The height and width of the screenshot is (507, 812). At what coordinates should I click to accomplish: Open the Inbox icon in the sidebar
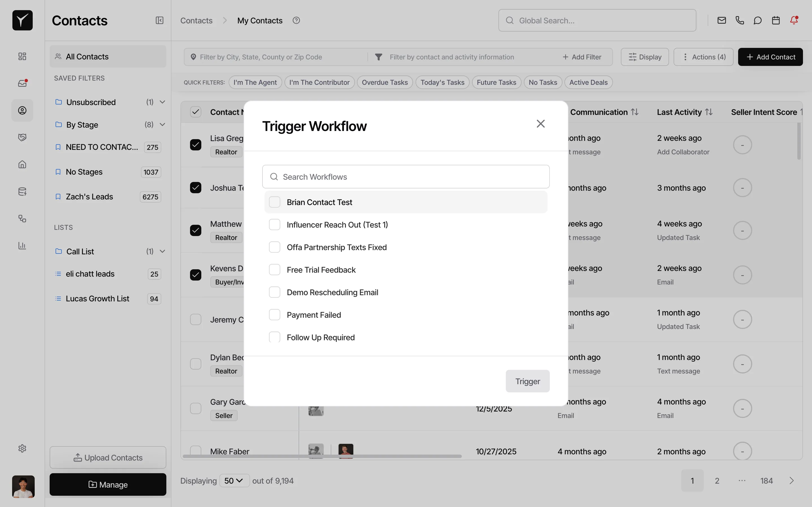coord(22,83)
